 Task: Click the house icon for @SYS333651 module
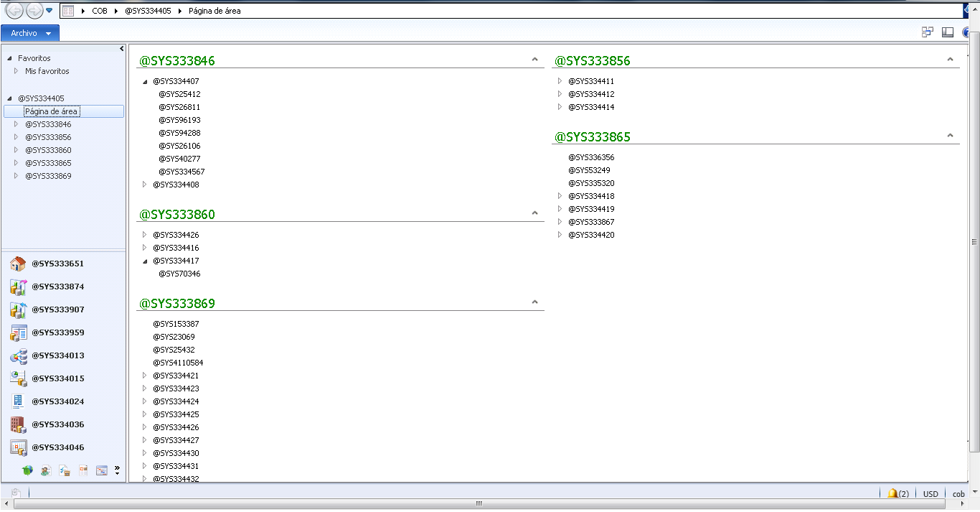[19, 264]
